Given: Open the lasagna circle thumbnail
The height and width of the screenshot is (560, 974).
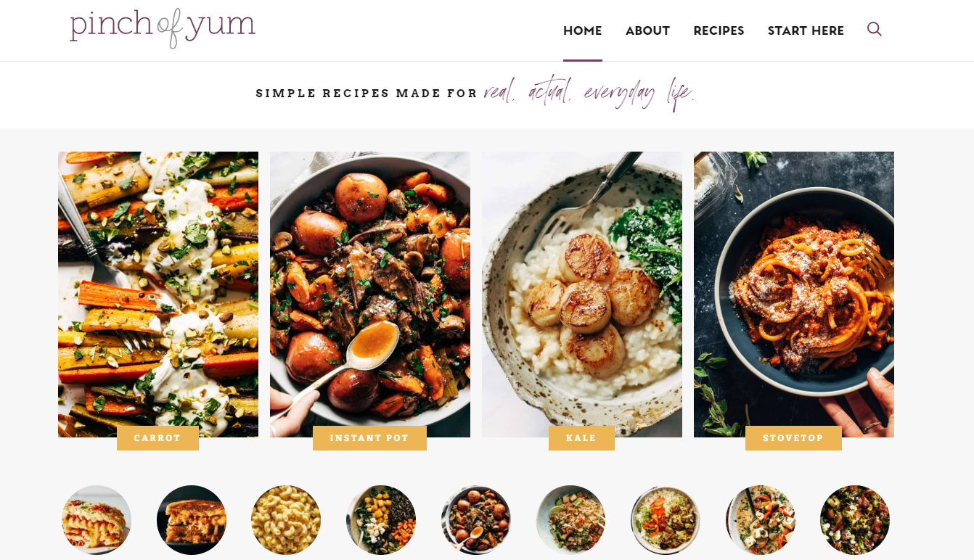Looking at the screenshot, I should [x=97, y=520].
